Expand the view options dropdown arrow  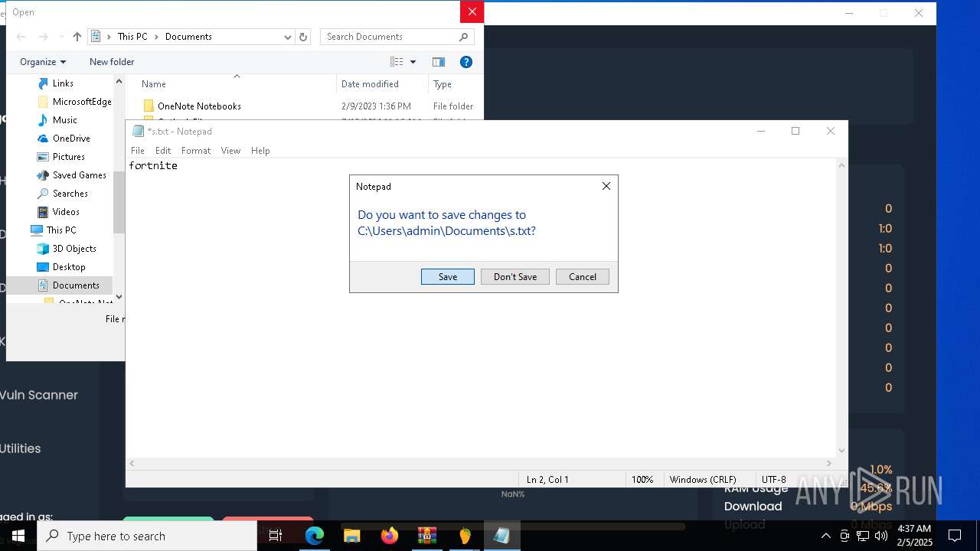pyautogui.click(x=413, y=62)
